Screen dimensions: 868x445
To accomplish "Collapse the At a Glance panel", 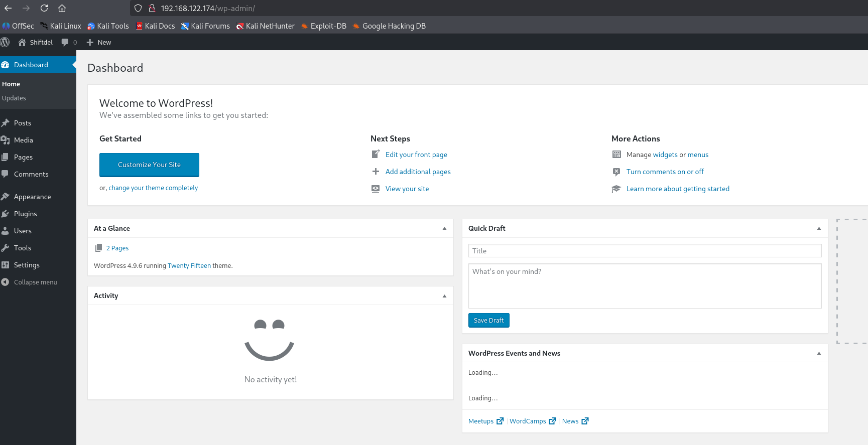I will 444,228.
